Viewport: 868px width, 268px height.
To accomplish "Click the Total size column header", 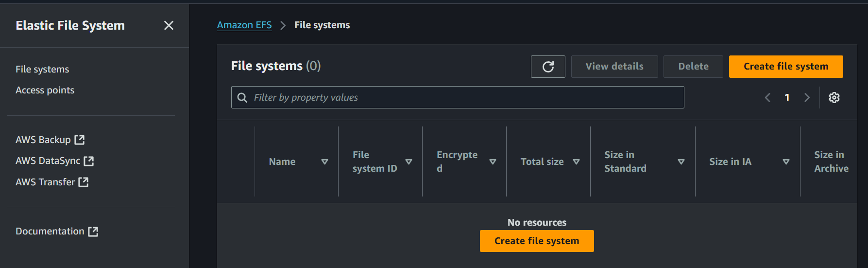I will coord(542,161).
